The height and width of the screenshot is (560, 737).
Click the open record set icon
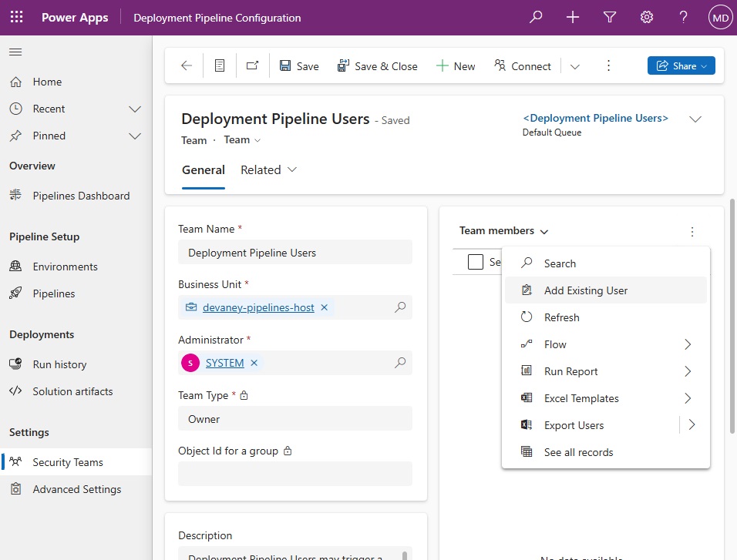pos(220,65)
